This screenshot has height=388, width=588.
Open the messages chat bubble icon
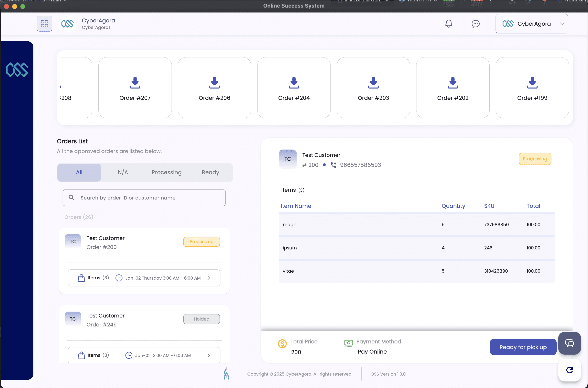click(x=476, y=24)
